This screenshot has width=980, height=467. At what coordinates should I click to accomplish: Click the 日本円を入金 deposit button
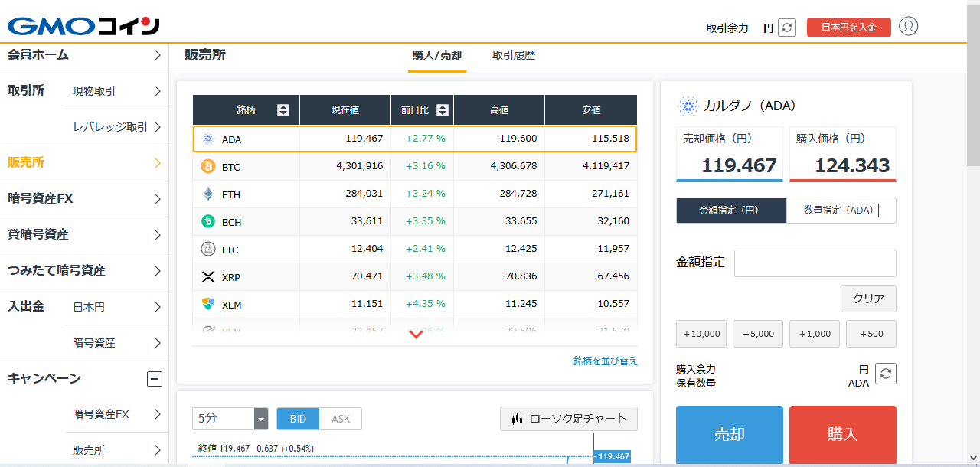click(848, 28)
